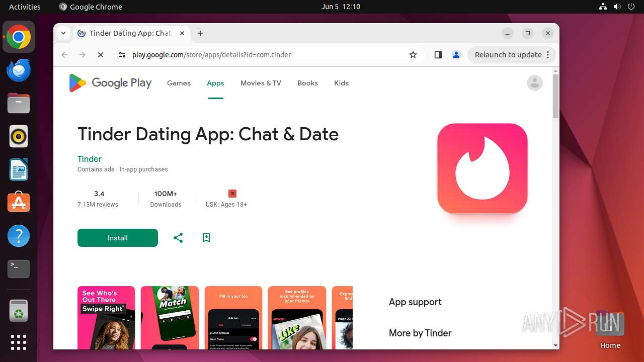This screenshot has height=362, width=644.
Task: Select the Apps tab
Action: click(x=215, y=83)
